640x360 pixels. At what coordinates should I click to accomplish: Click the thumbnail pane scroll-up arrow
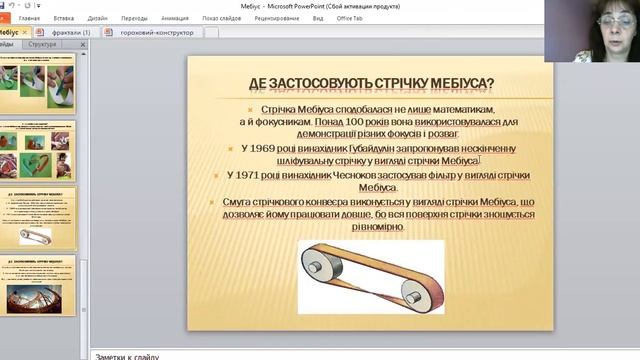coord(83,53)
